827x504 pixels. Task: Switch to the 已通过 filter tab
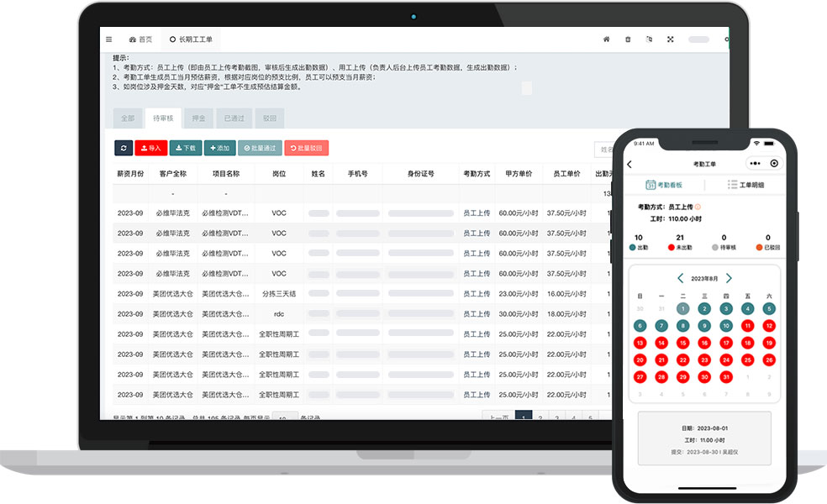tap(233, 118)
